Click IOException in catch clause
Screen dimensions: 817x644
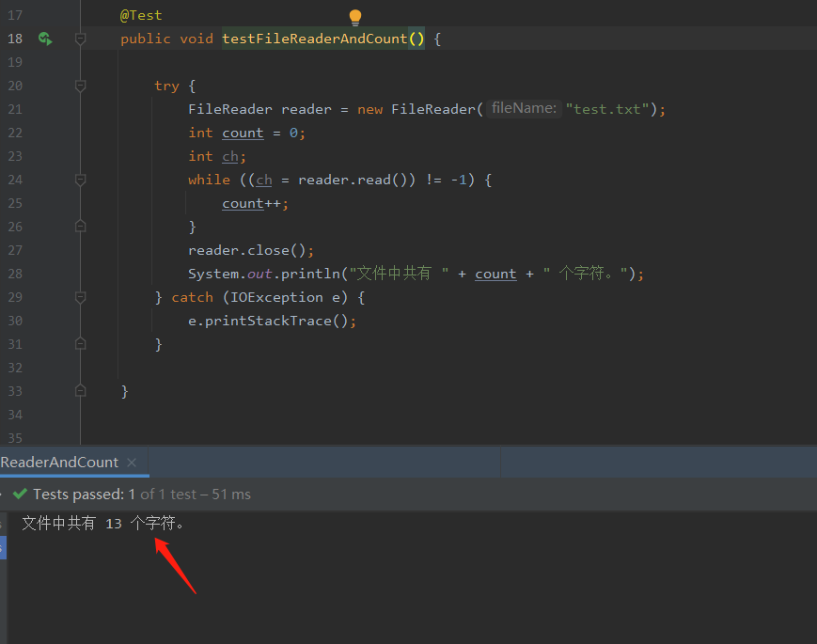(x=276, y=297)
